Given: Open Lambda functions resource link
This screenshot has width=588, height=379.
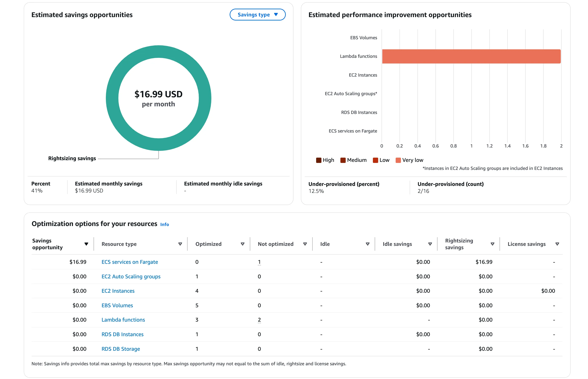Looking at the screenshot, I should click(123, 320).
